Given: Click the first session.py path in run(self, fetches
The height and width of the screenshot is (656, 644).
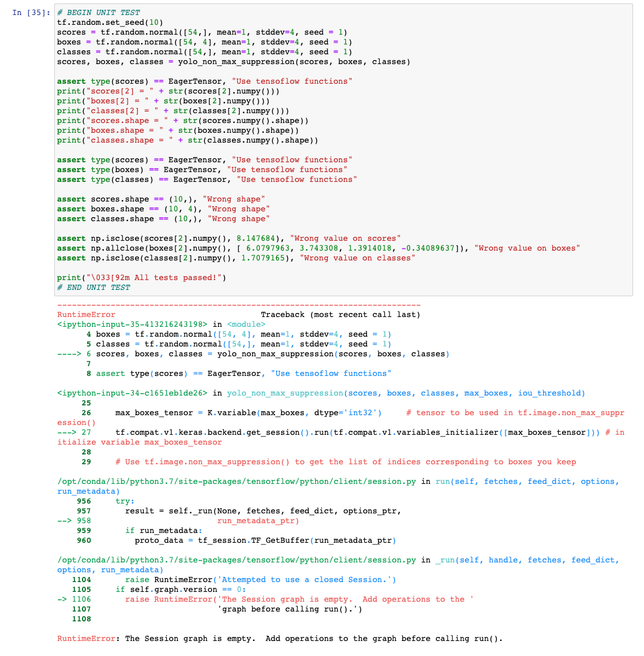Looking at the screenshot, I should [237, 482].
